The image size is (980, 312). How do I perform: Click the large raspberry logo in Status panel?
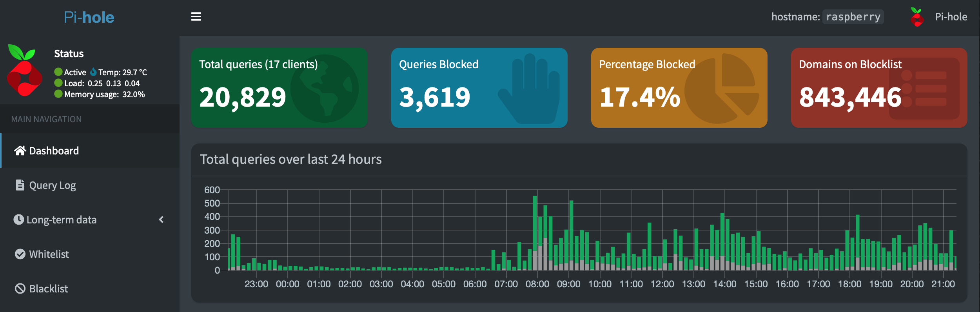tap(25, 70)
